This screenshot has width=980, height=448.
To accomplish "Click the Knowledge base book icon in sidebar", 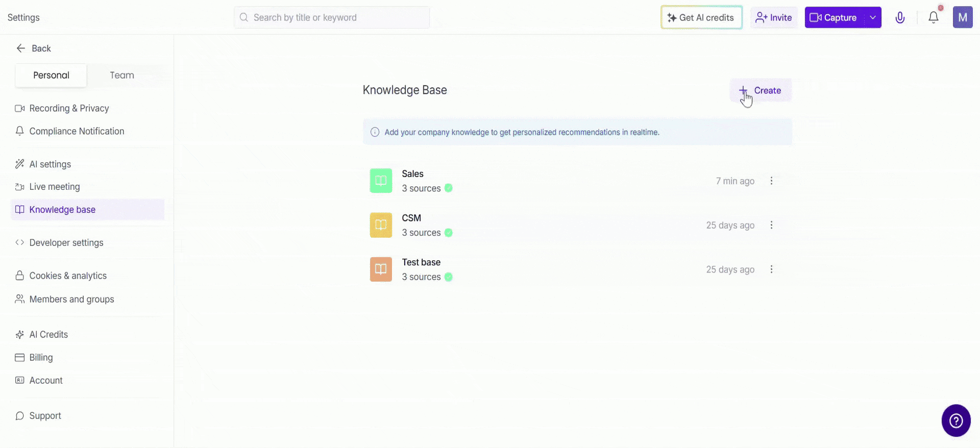I will click(x=19, y=209).
